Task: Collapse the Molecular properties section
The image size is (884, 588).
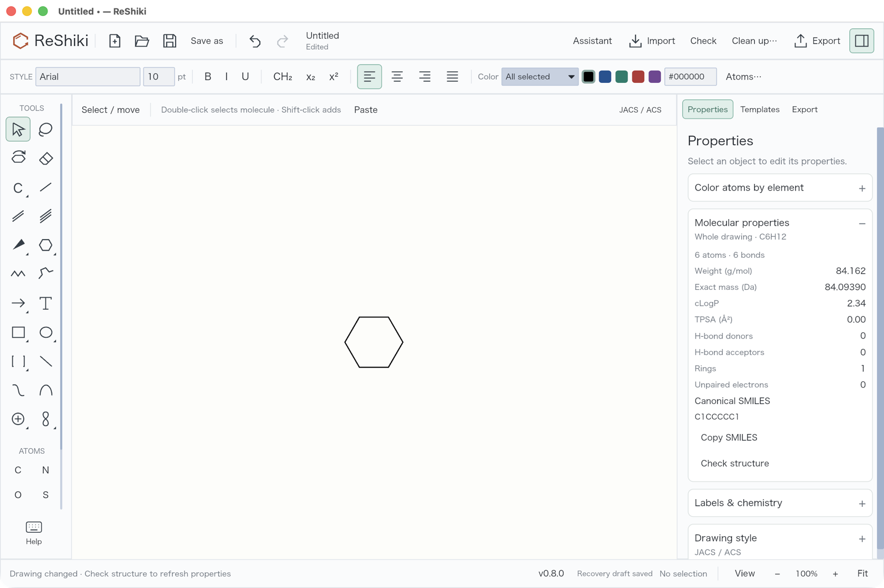Action: pos(862,224)
